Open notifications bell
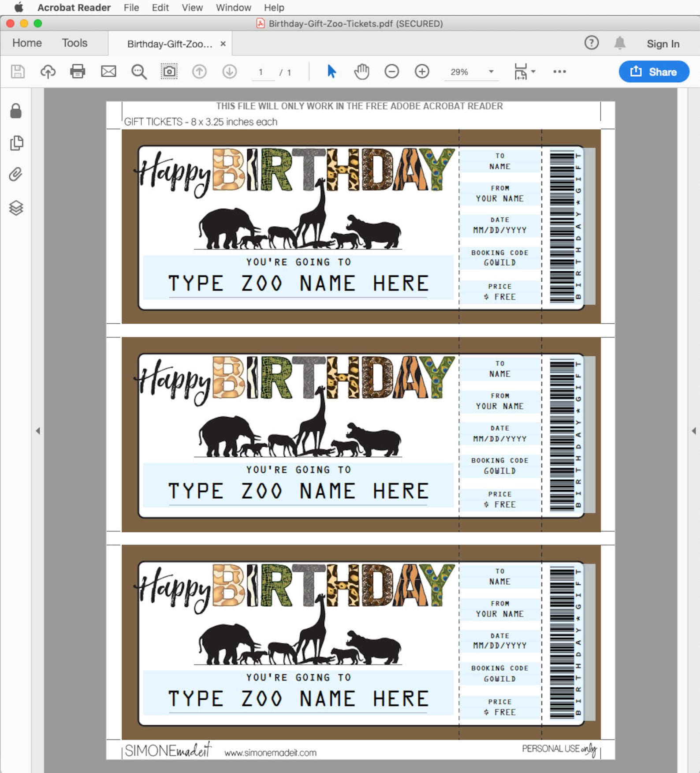This screenshot has width=700, height=773. click(620, 43)
